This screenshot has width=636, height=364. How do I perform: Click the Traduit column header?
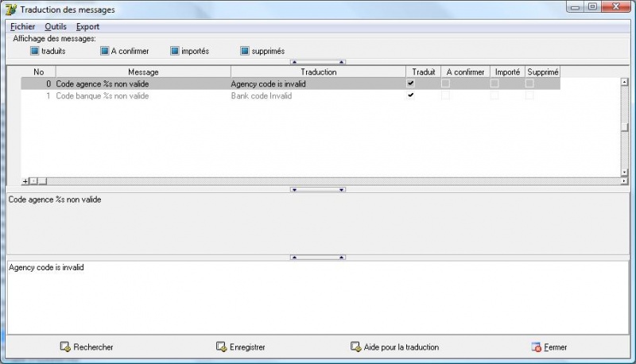pos(424,72)
